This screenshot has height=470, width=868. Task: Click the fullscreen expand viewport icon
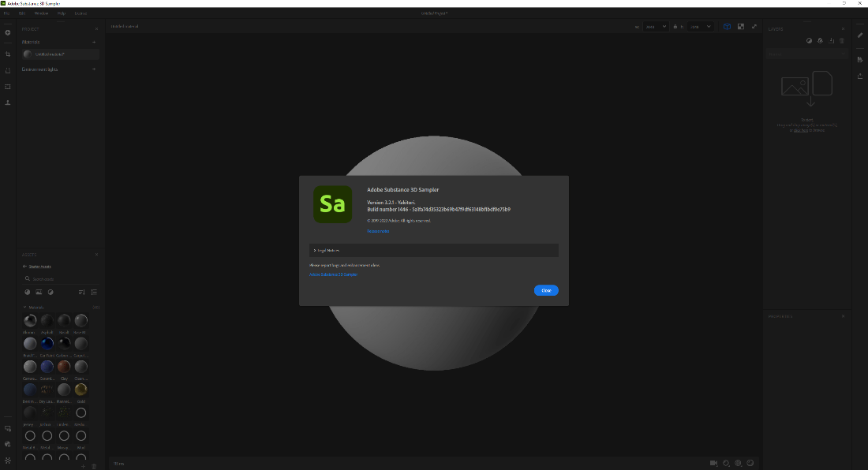(754, 26)
